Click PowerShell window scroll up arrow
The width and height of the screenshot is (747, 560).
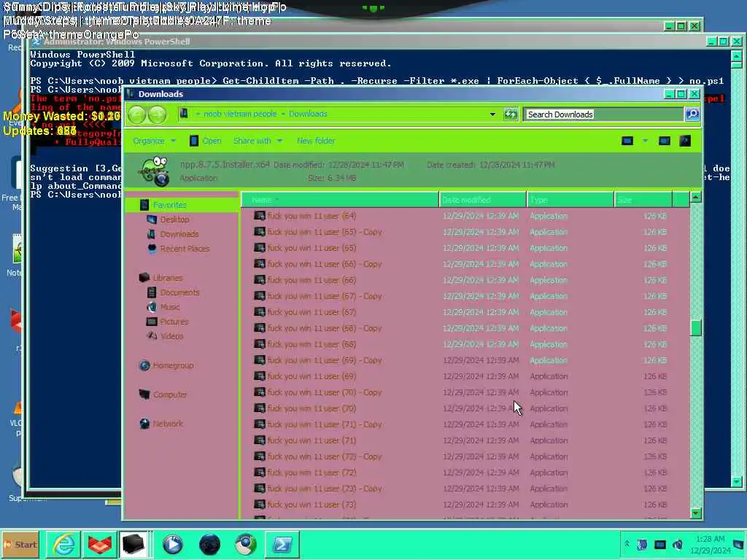click(736, 55)
